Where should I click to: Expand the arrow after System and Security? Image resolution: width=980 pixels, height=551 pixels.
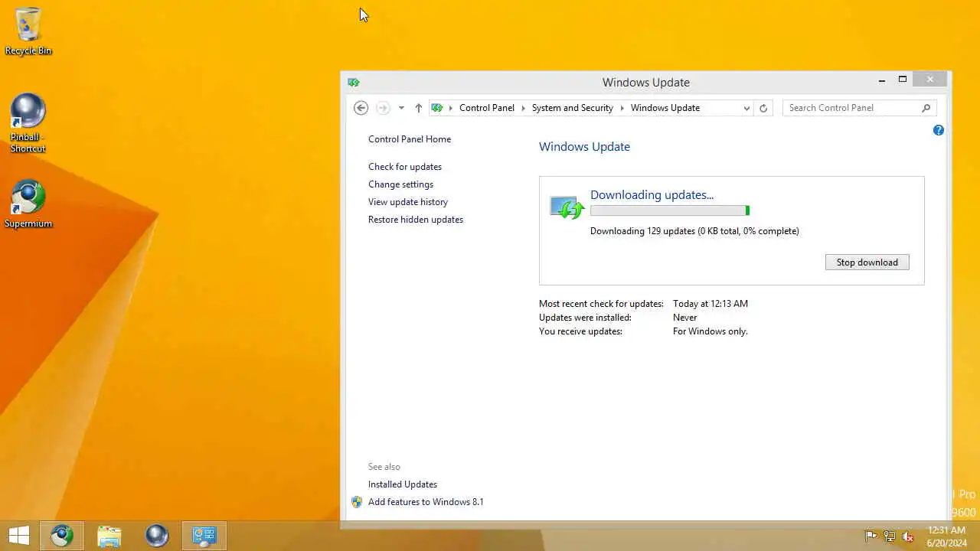coord(622,108)
